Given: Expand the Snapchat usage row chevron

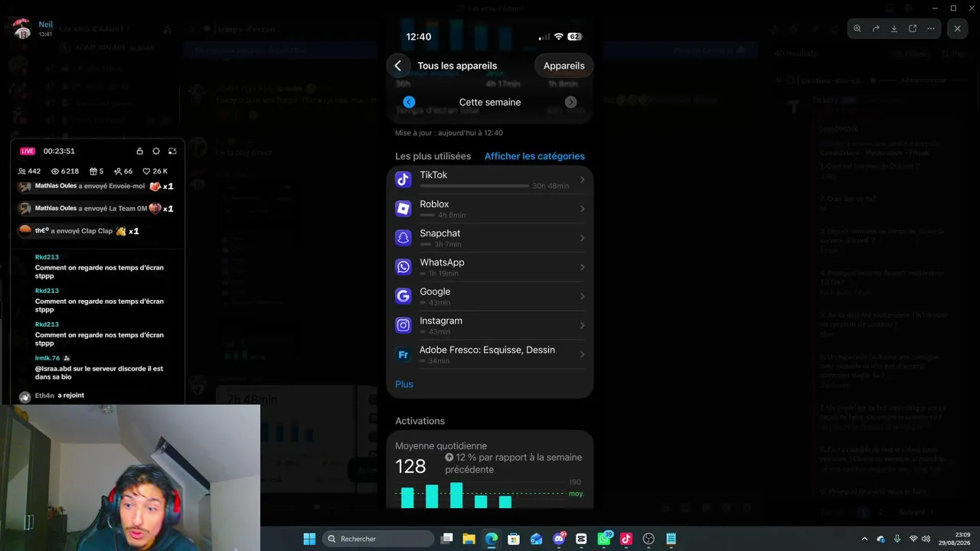Looking at the screenshot, I should pyautogui.click(x=582, y=238).
